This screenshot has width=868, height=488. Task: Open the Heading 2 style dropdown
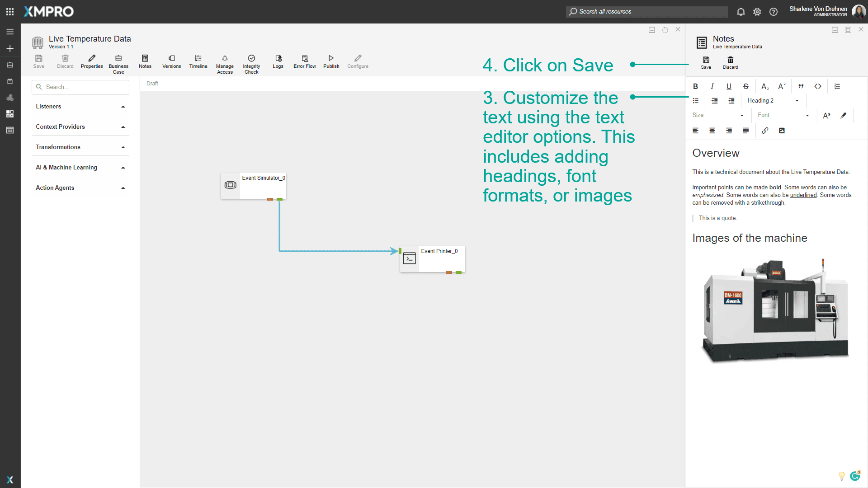tap(773, 100)
